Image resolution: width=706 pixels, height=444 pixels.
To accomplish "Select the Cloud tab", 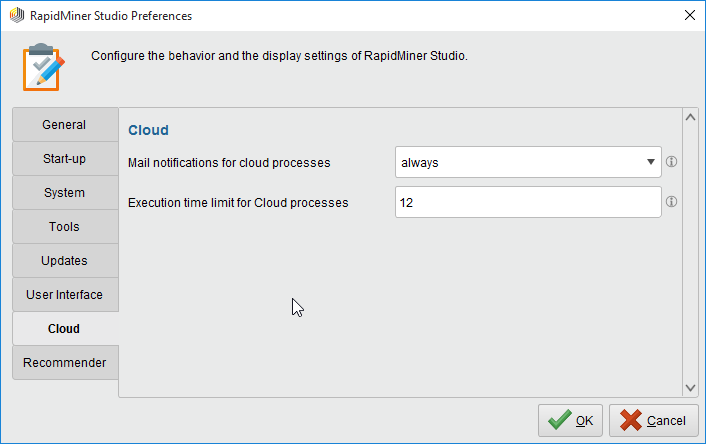I will [65, 329].
